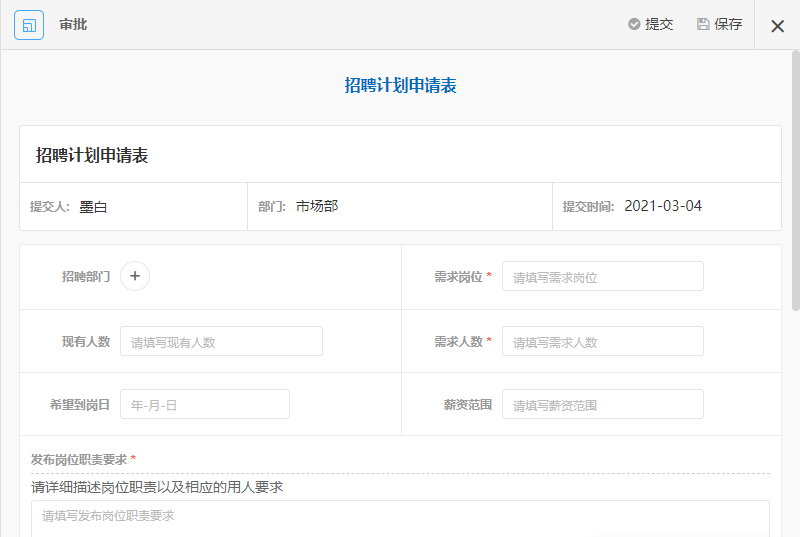
Task: Focus the 需求人数 input field
Action: tap(603, 341)
